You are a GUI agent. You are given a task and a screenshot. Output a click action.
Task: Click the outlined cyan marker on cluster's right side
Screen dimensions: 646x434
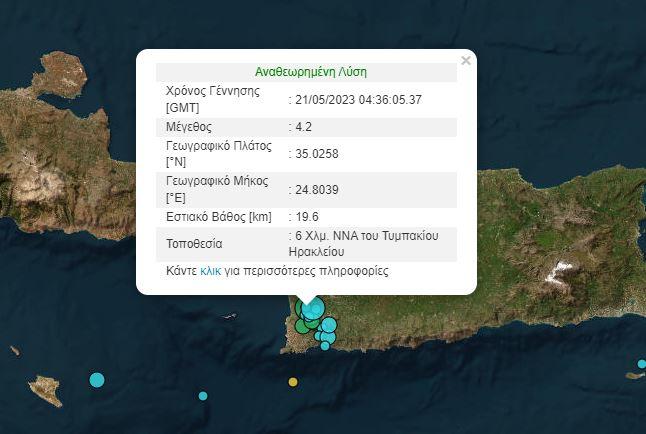coord(329,325)
